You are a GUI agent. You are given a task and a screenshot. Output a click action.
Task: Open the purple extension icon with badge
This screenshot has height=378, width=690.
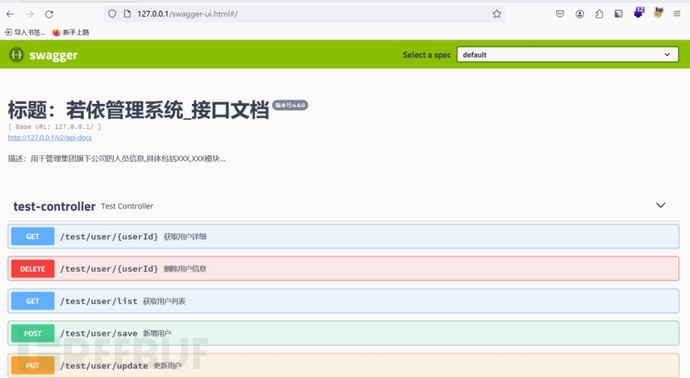pos(639,13)
